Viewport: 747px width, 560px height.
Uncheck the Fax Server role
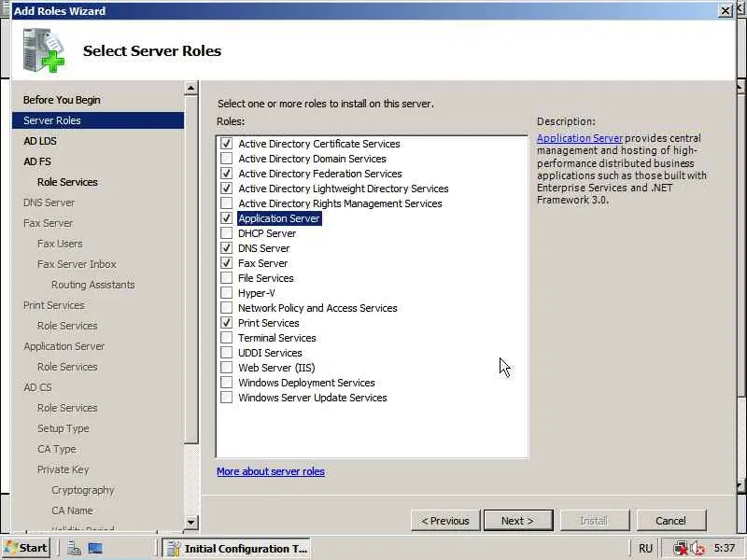[x=226, y=263]
